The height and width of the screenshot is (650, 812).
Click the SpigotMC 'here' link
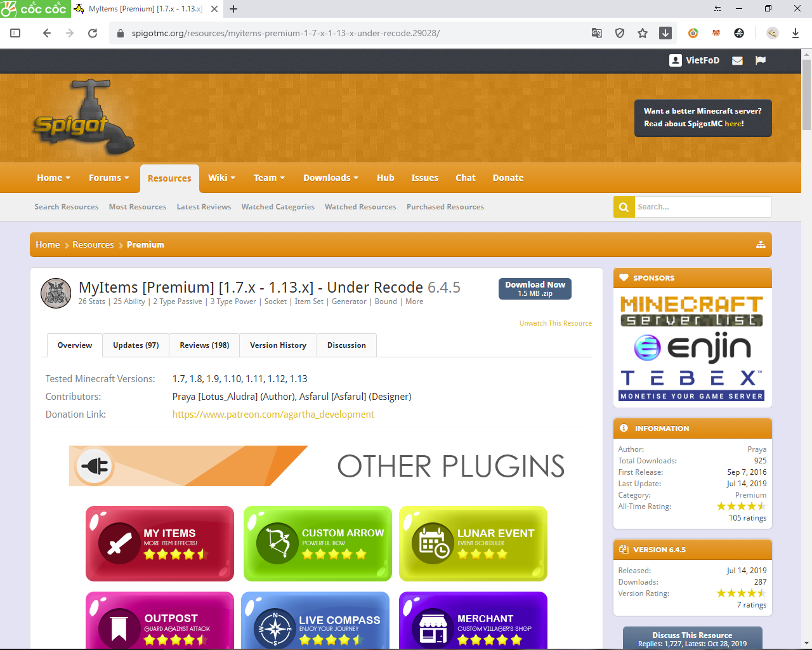733,124
